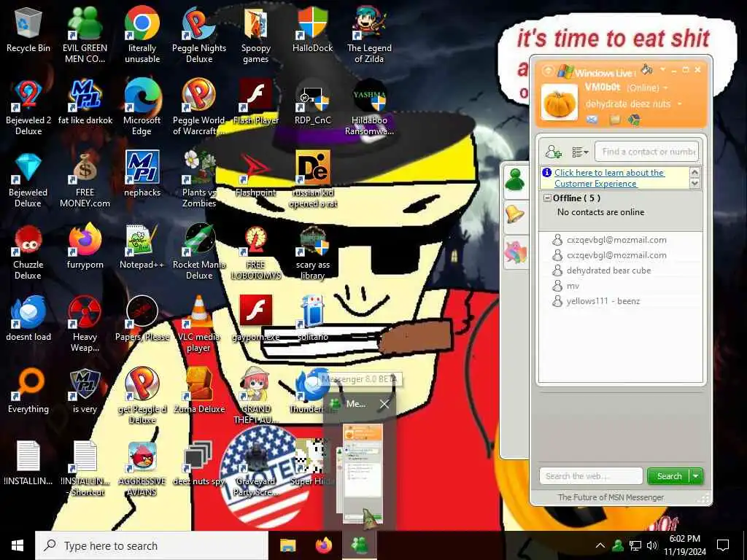The height and width of the screenshot is (560, 747).
Task: Click the volume speaker tray icon
Action: coord(652,545)
